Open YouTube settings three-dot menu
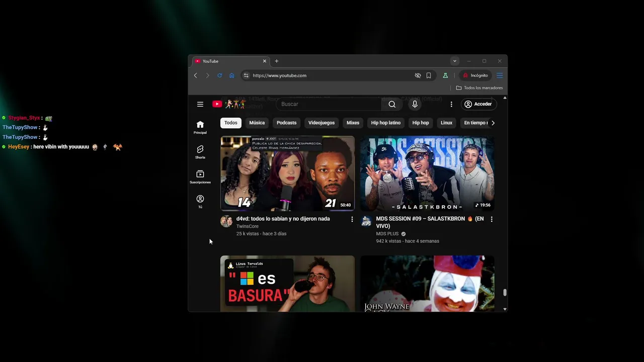The width and height of the screenshot is (644, 362). point(451,104)
